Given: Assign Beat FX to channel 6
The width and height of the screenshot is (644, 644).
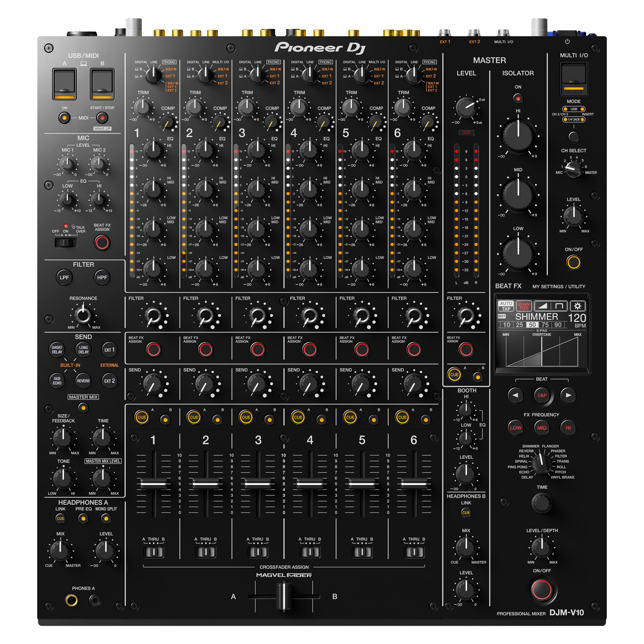Looking at the screenshot, I should tap(414, 350).
